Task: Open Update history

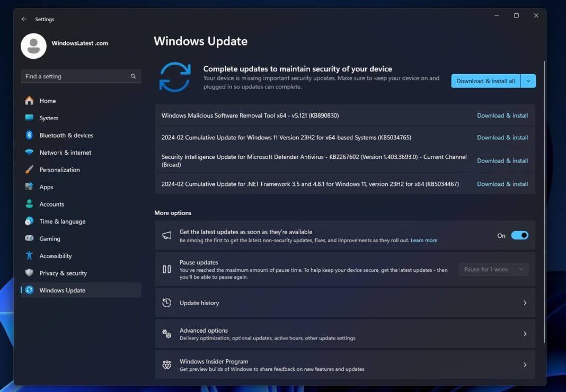Action: point(344,303)
